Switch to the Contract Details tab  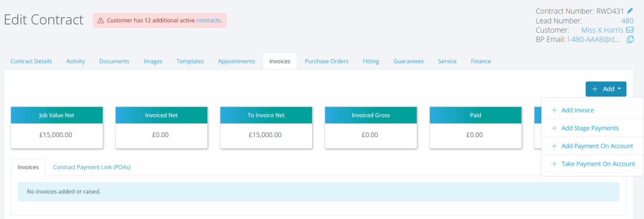pos(31,61)
